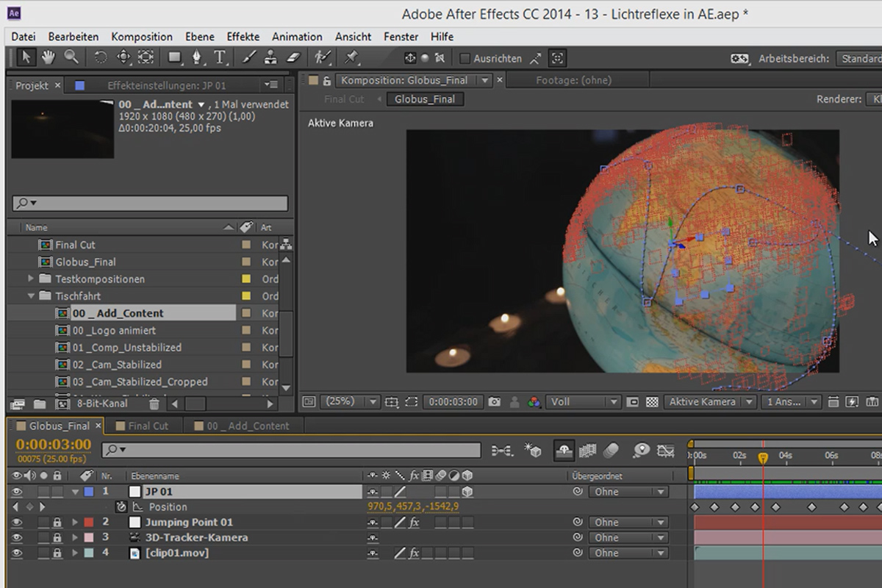Open the 1 Ans... view layout dropdown
The image size is (882, 588).
792,402
